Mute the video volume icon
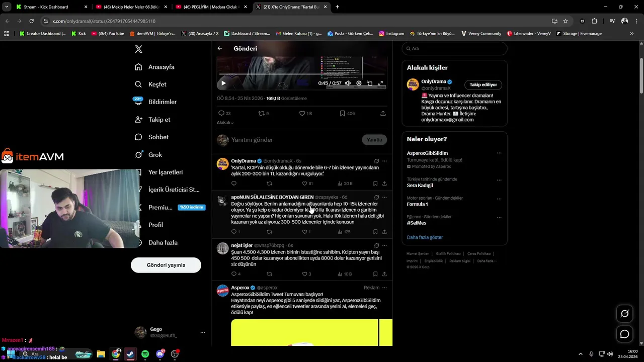The height and width of the screenshot is (362, 644). click(348, 83)
